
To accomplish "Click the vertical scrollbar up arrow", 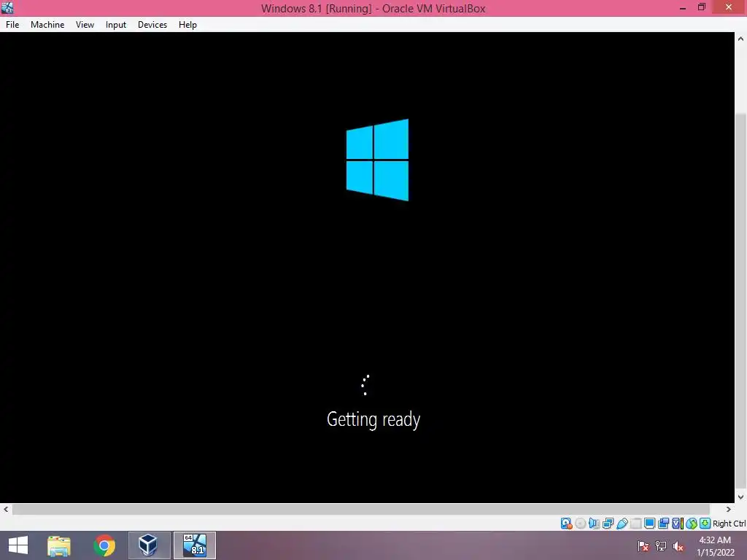I will pos(741,39).
